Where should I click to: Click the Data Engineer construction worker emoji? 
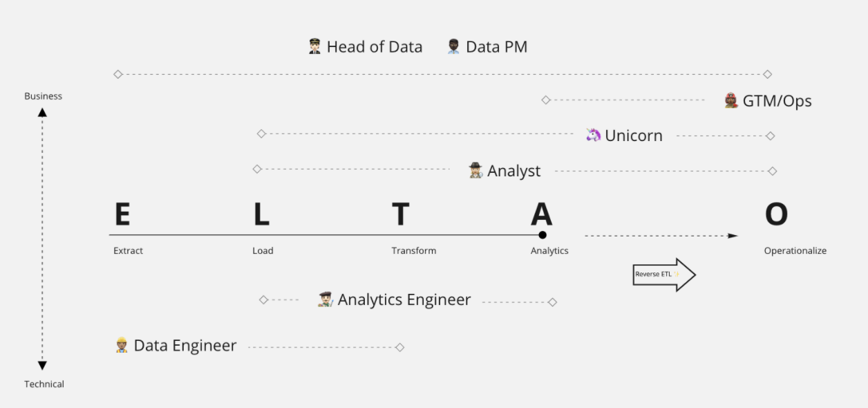point(122,345)
